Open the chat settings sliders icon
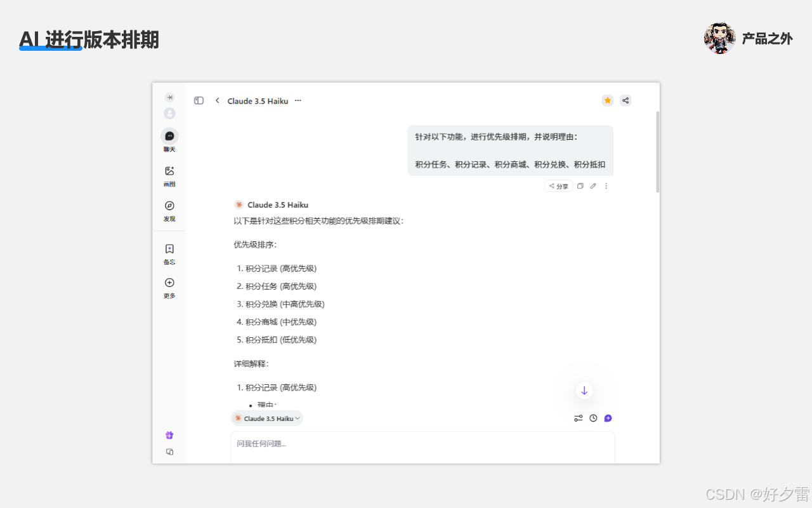Screen dimensions: 812x508 579,418
